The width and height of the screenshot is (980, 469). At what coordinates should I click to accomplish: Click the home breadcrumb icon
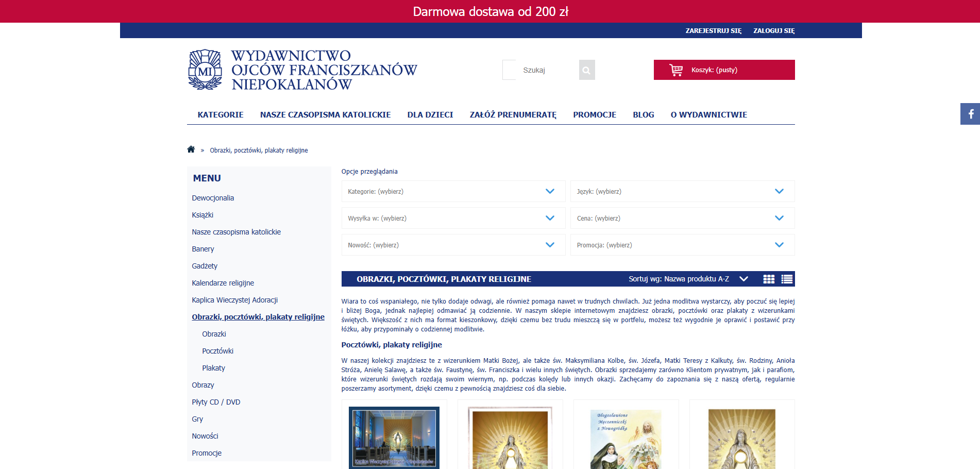191,149
